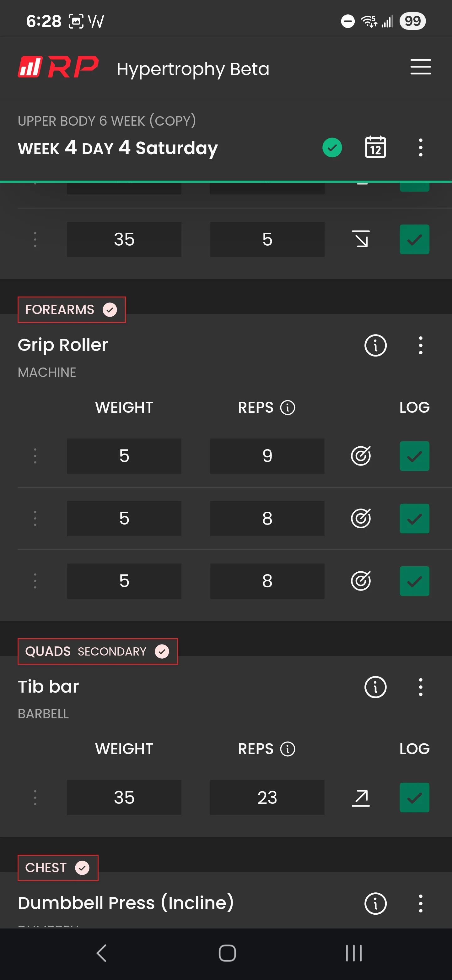Viewport: 452px width, 980px height.
Task: Tap target icon on Grip Roller 9-rep set
Action: (360, 456)
